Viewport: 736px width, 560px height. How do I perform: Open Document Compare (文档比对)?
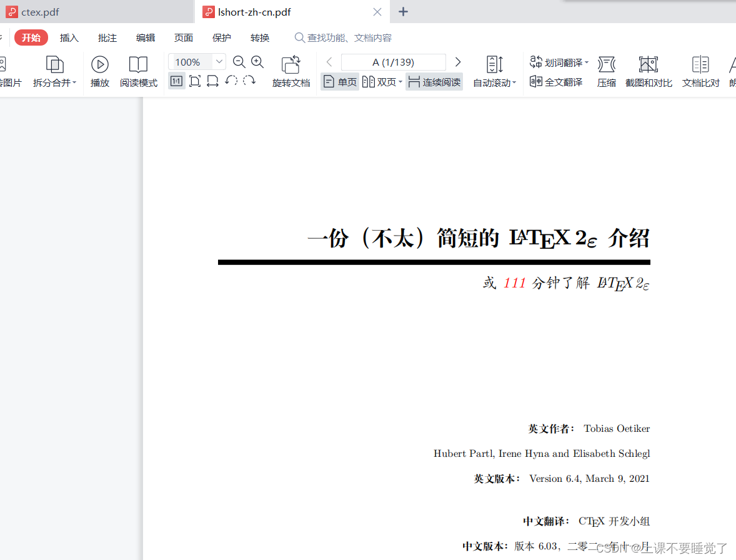700,64
